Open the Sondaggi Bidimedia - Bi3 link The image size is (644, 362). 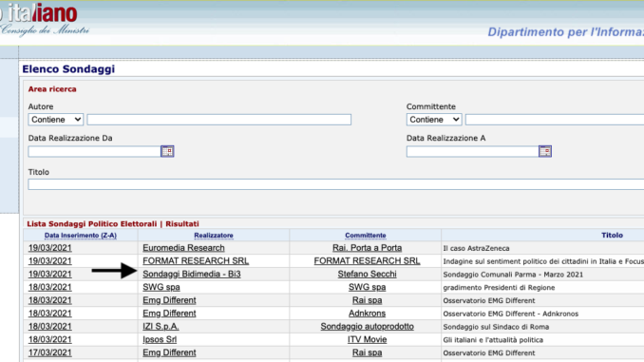coord(191,274)
